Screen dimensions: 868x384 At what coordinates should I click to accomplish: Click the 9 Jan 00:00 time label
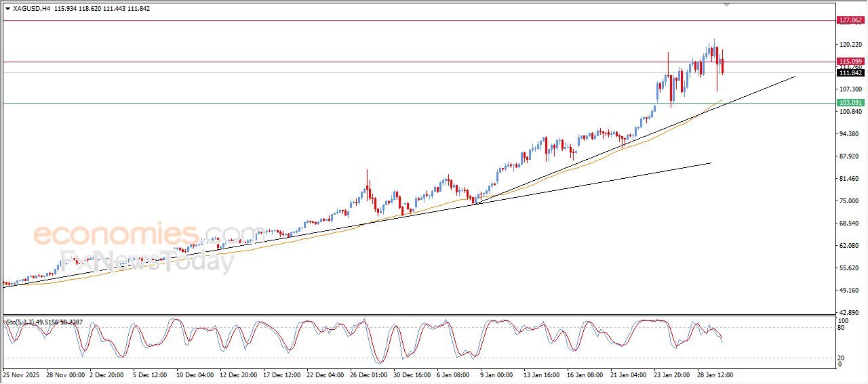(x=498, y=375)
